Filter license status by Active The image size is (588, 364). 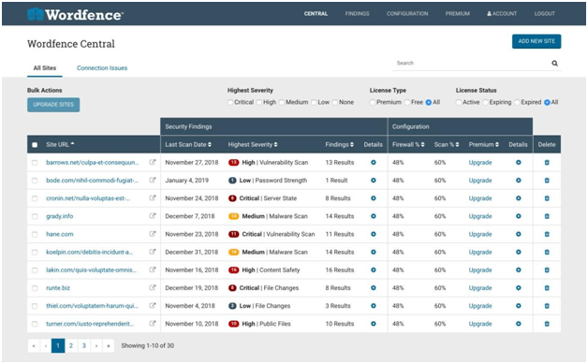tap(459, 102)
